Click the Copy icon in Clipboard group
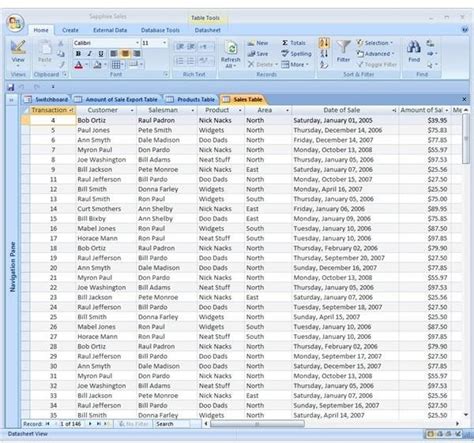The width and height of the screenshot is (474, 443). pyautogui.click(x=61, y=54)
